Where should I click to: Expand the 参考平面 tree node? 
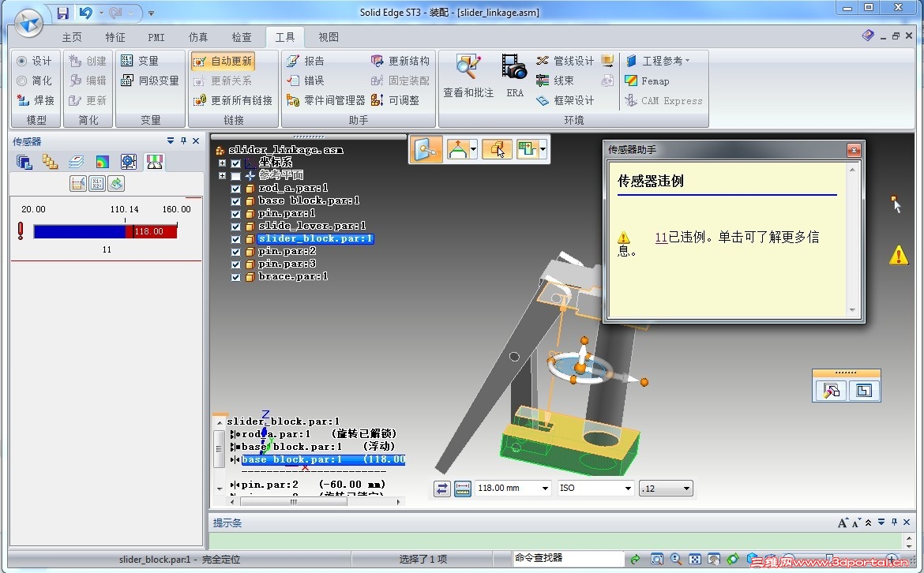222,175
